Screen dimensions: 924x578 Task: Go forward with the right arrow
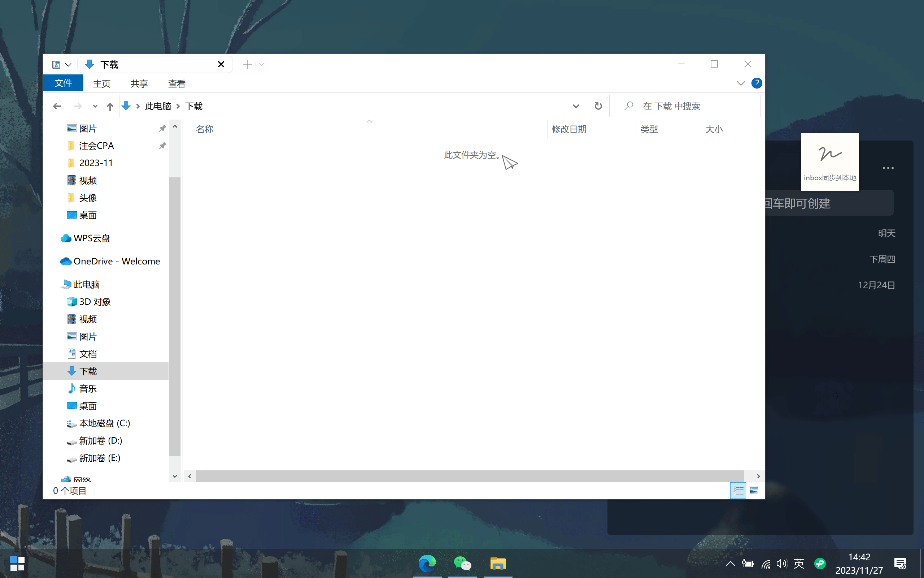point(78,106)
